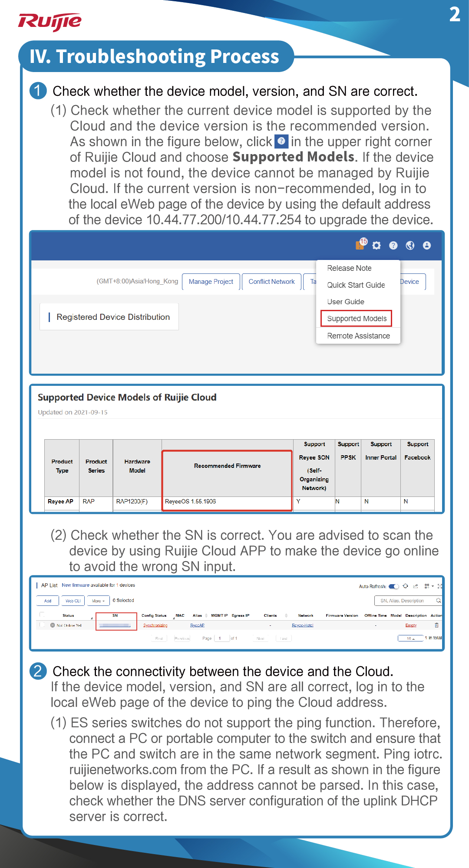This screenshot has height=868, width=469.
Task: Click the globe language icon
Action: [x=410, y=246]
